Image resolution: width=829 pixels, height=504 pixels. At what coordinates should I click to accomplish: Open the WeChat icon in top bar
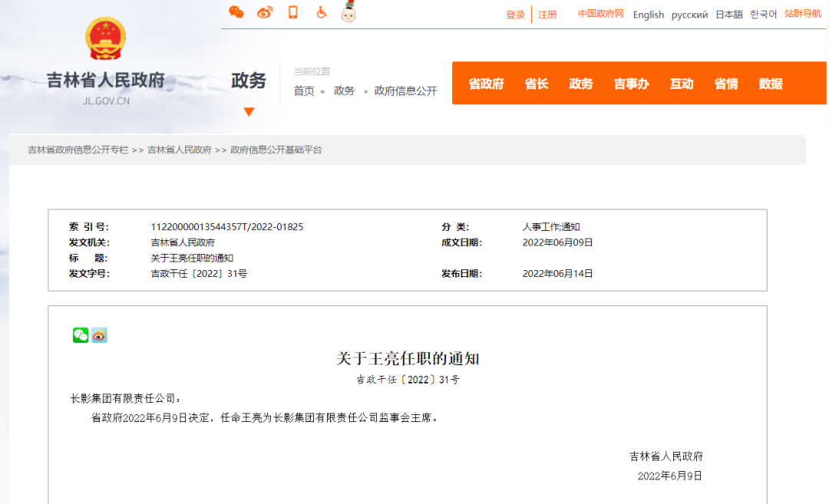(x=236, y=12)
